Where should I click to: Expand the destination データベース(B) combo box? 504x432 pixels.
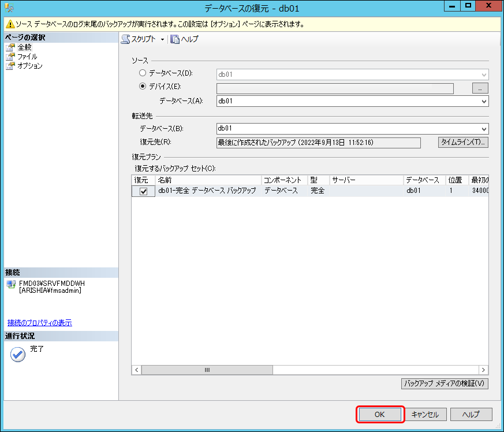click(484, 129)
